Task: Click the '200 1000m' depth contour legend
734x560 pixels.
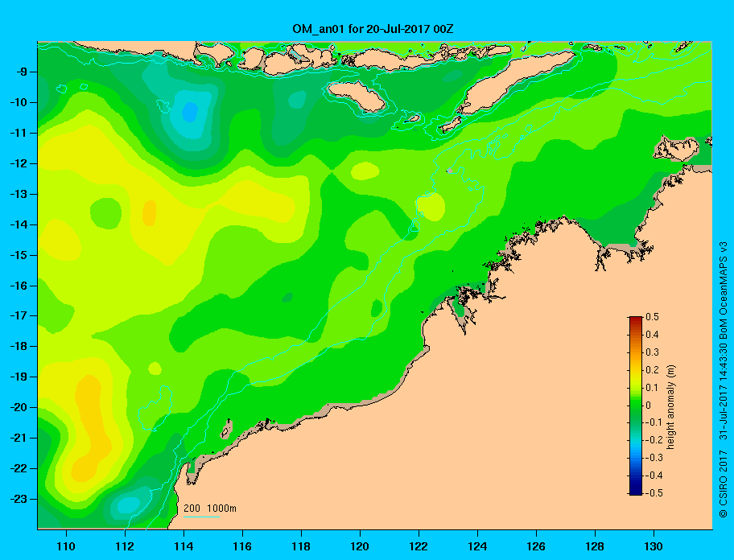Action: coord(210,508)
